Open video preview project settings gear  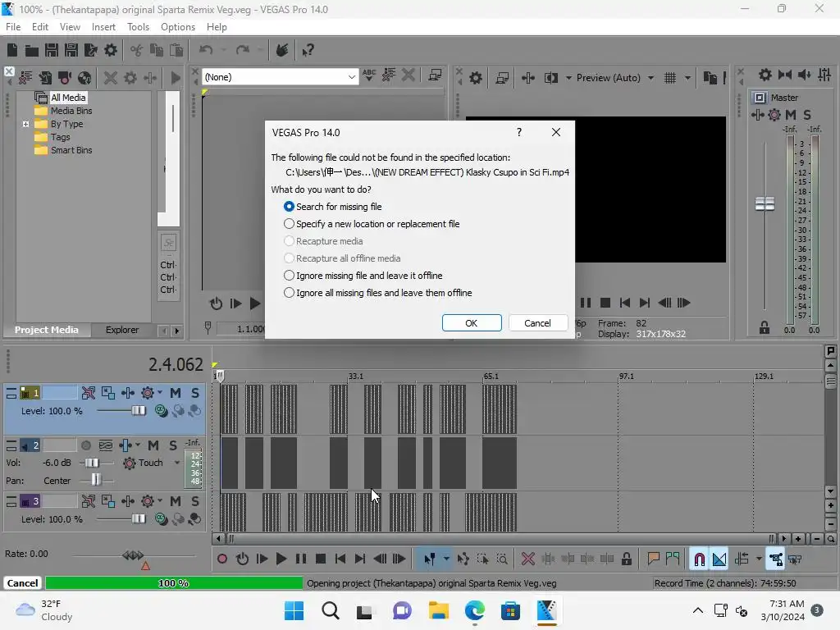coord(475,78)
